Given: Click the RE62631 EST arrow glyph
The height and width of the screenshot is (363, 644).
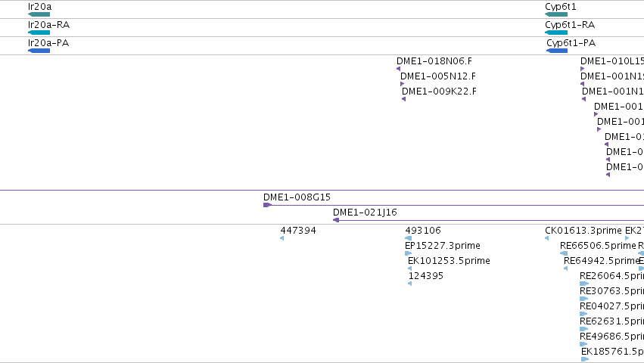Looking at the screenshot, I should 584,329.
